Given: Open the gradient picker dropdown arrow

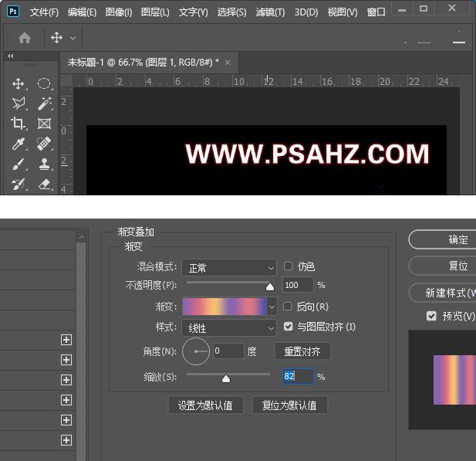Looking at the screenshot, I should click(272, 307).
